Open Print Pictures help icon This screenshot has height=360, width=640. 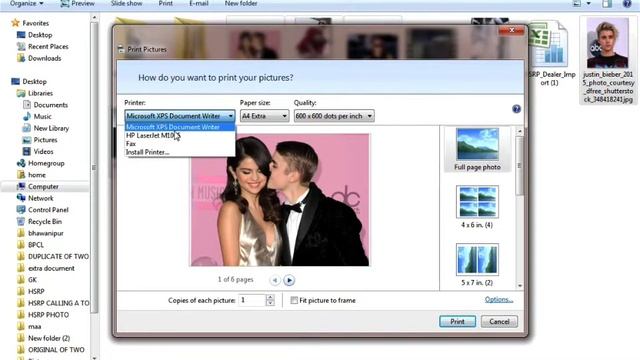pos(516,109)
